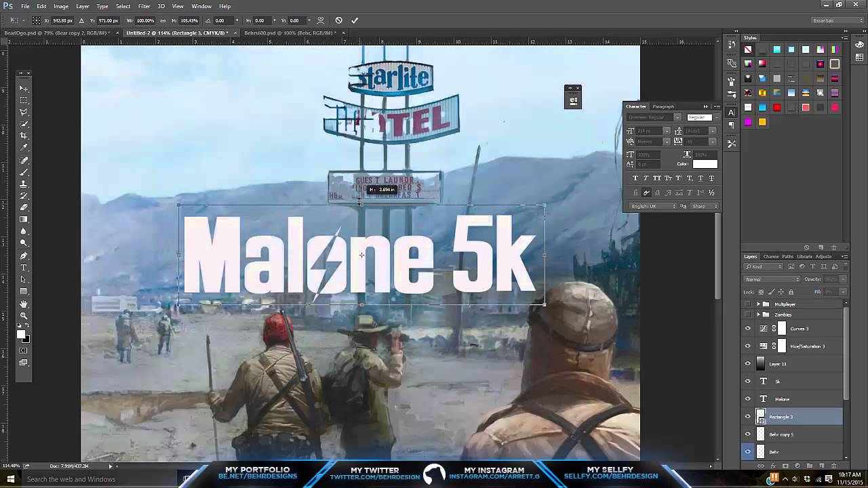This screenshot has height=488, width=868.
Task: Choose the Horizontal Type tool
Action: point(24,268)
